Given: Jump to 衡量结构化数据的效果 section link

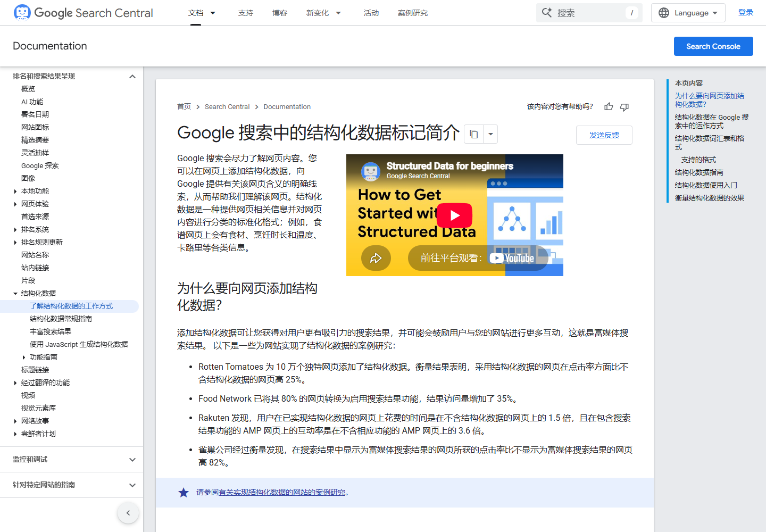Looking at the screenshot, I should tap(710, 198).
